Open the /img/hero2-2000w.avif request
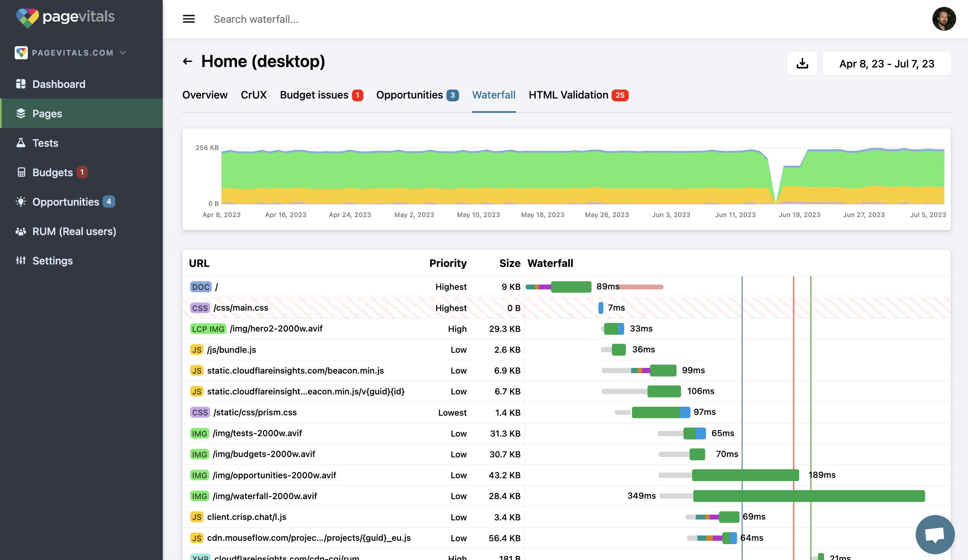The image size is (968, 560). pyautogui.click(x=276, y=329)
